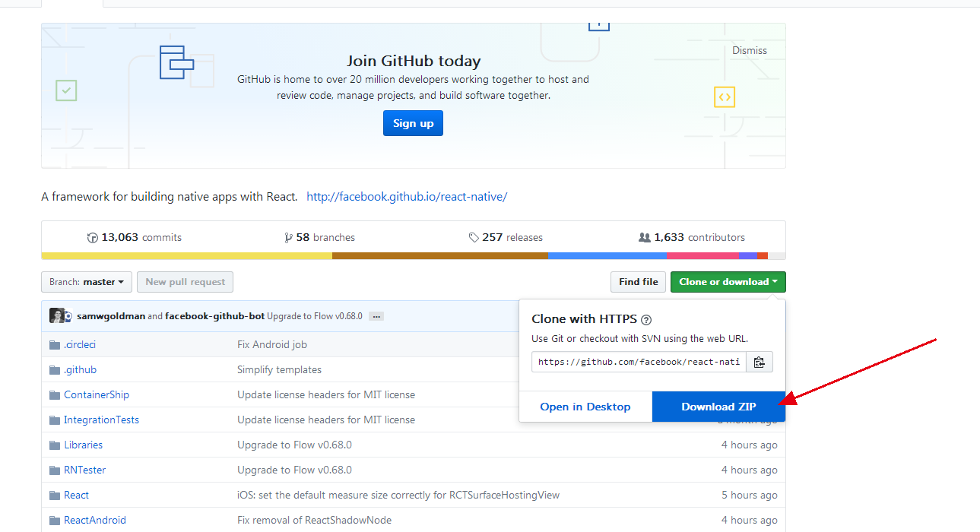The image size is (980, 532).
Task: Click Libraries' Upgrade to Flow v0.68.0 message
Action: tap(295, 445)
